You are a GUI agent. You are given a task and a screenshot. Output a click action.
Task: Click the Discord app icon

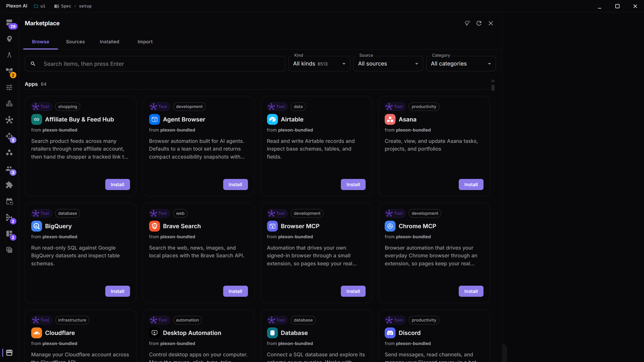coord(390,333)
